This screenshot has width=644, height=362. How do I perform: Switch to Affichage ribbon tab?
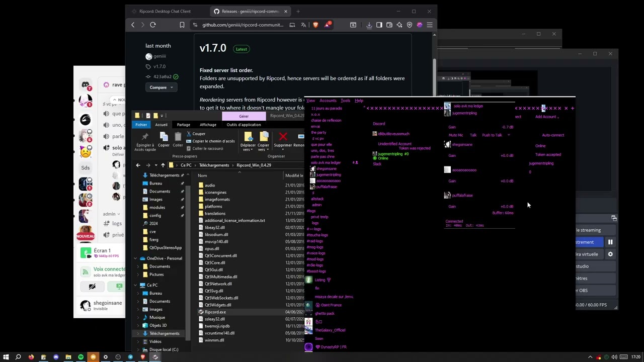point(208,125)
